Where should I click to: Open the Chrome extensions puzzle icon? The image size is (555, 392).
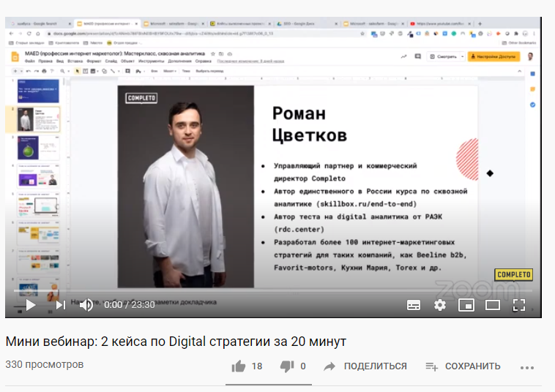[516, 34]
